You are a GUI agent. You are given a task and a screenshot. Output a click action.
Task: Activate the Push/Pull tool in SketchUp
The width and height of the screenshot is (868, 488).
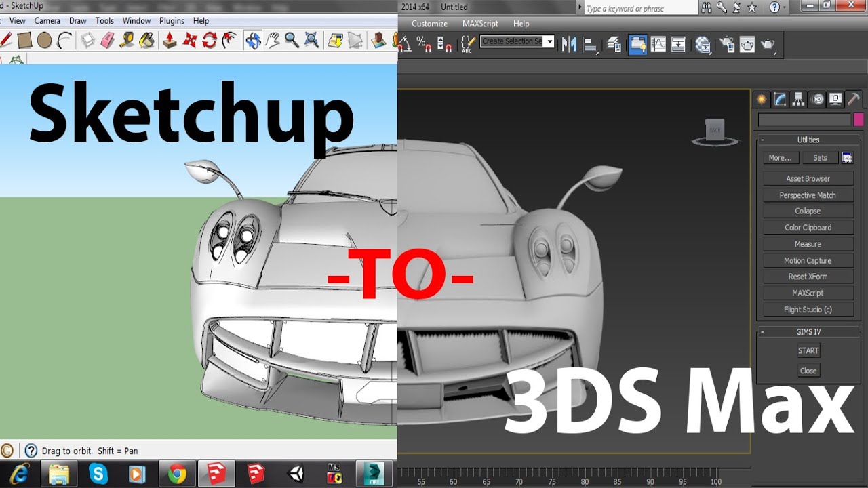pos(170,41)
